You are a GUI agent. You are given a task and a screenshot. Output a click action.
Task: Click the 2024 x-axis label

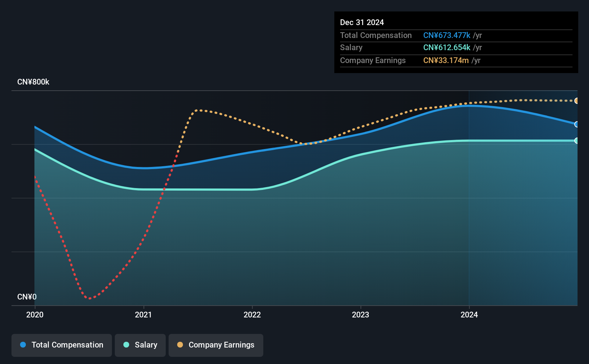[x=469, y=315]
